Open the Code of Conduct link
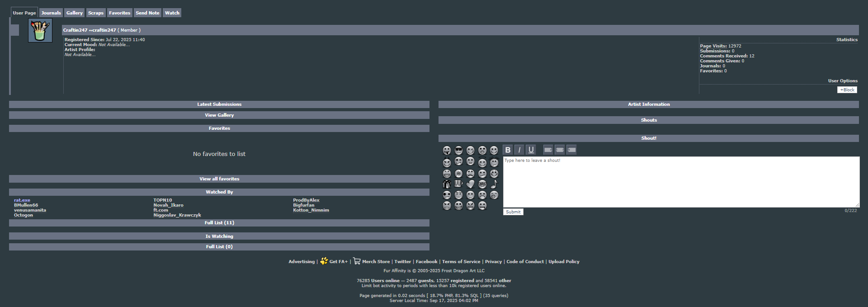Viewport: 868px width, 307px height. coord(525,261)
